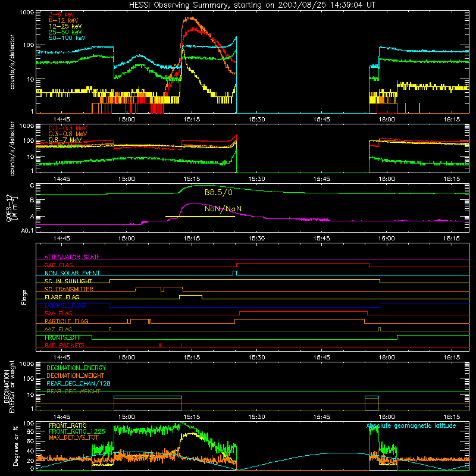Click the REAR_DEC_WEIGHT legend label
Screen dimensions: 476x476
(x=73, y=392)
